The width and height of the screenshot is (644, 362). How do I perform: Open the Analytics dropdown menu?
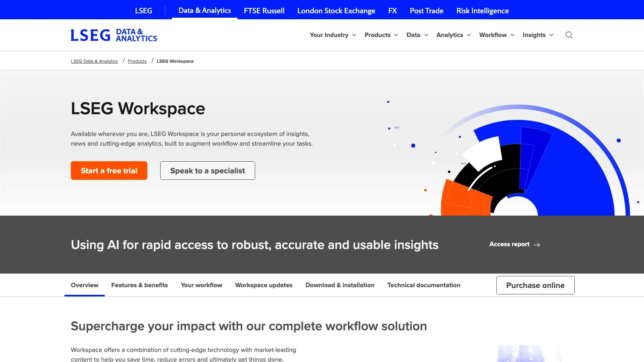tap(454, 35)
